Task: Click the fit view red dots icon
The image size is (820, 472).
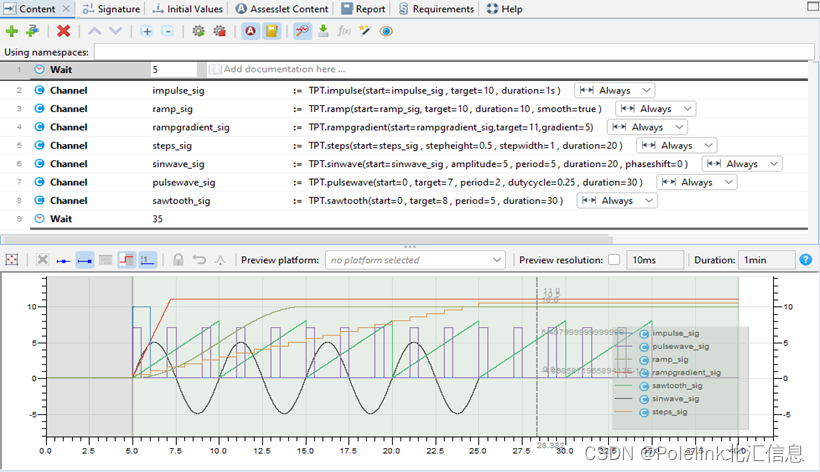Action: (12, 260)
